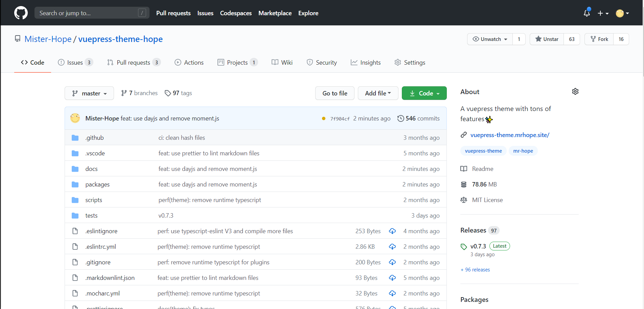This screenshot has width=644, height=309.
Task: Click Mister-Hope commit author avatar
Action: 75,118
